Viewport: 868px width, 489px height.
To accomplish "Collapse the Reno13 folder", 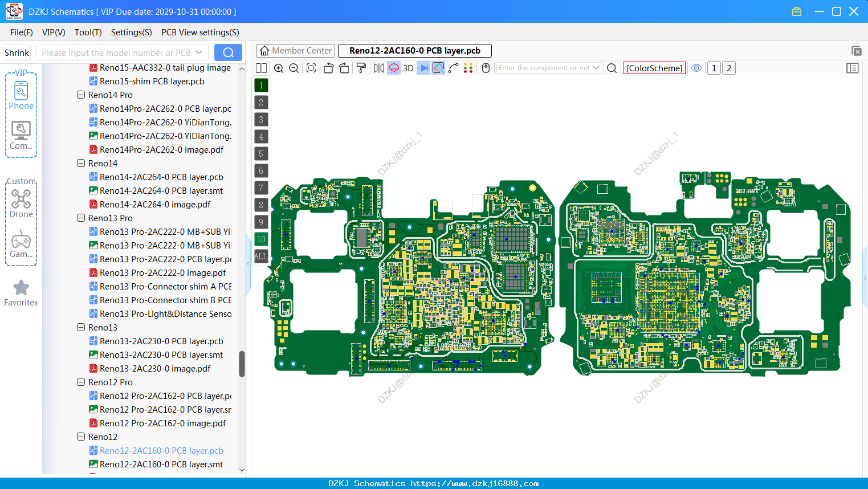I will coord(81,327).
